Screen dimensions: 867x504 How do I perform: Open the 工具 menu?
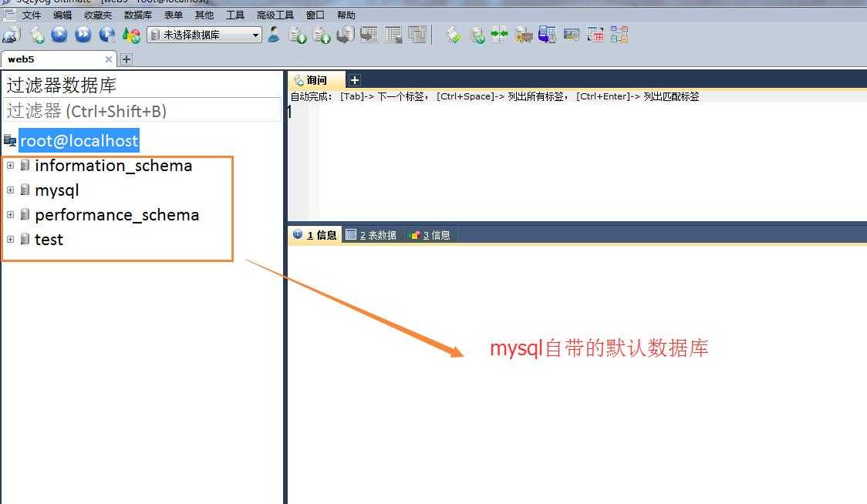click(235, 15)
